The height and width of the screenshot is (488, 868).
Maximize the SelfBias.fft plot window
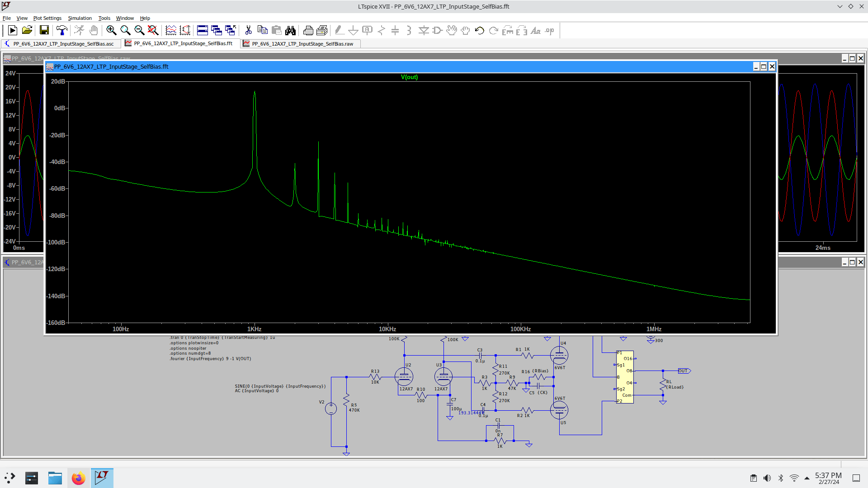tap(764, 66)
